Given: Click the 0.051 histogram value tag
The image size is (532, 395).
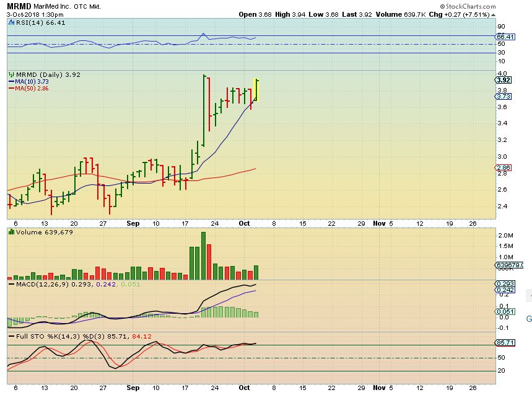Looking at the screenshot, I should 505,311.
